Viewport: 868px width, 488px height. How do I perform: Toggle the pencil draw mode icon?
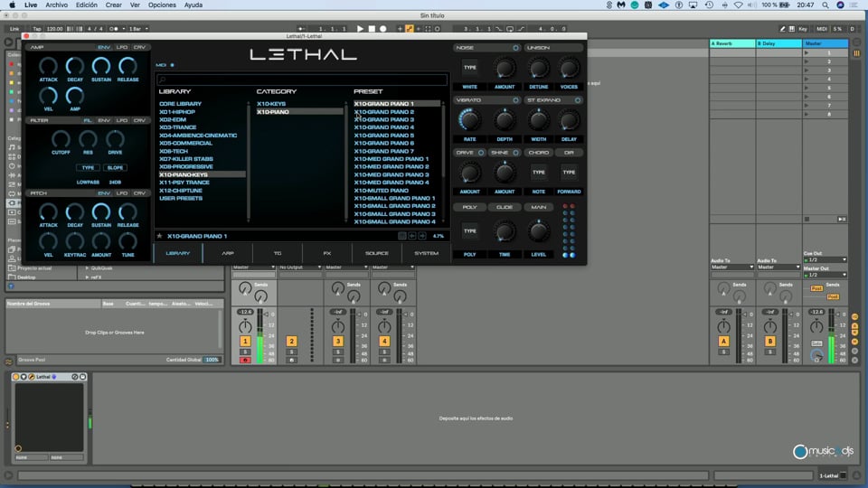782,29
